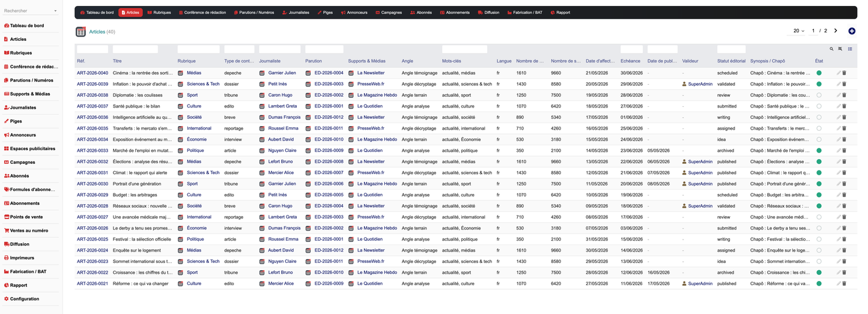Click the journalist icon beside Petit Inès, ART-2026-0039

coord(262,84)
